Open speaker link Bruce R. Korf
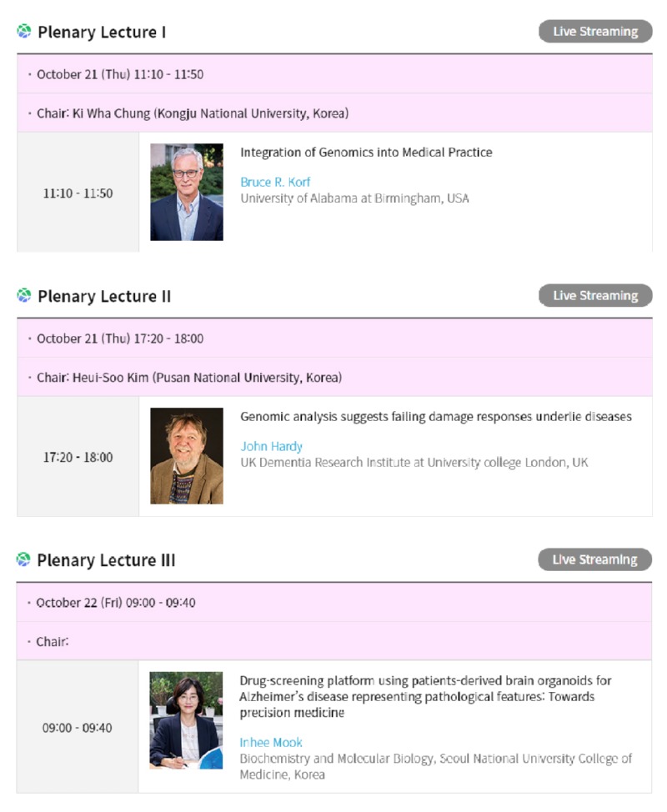This screenshot has width=667, height=812. click(275, 183)
